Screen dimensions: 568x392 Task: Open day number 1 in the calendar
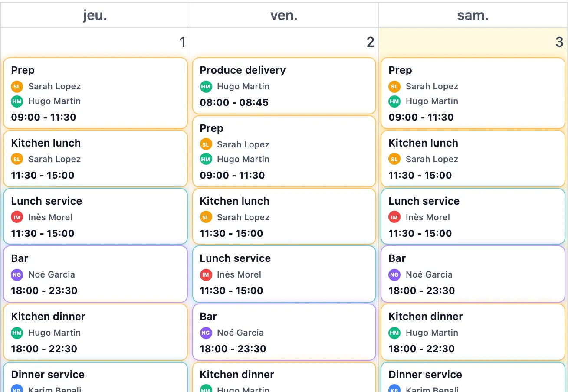pyautogui.click(x=182, y=42)
